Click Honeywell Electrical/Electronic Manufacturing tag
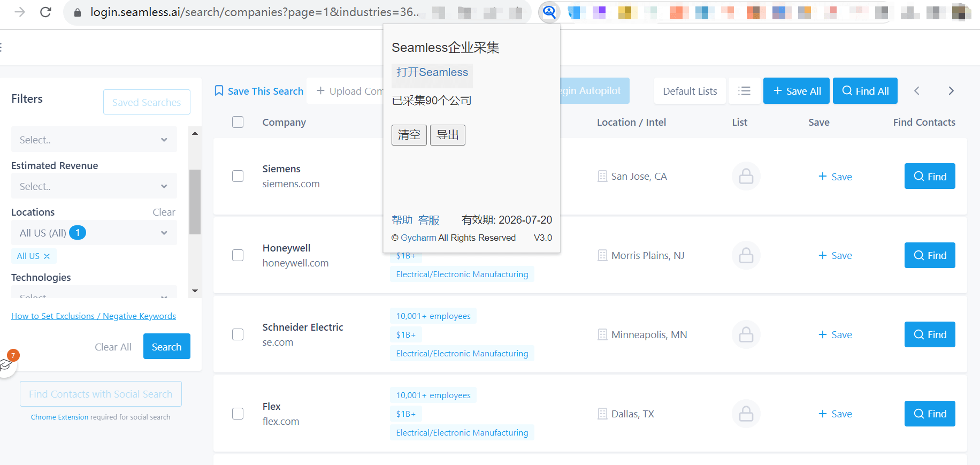980x465 pixels. (462, 275)
